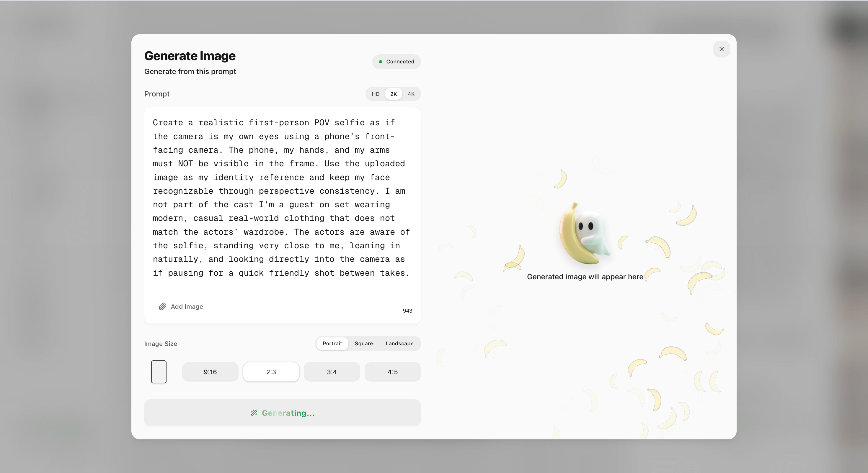Click the paperclip Add Image icon
868x473 pixels.
click(162, 306)
